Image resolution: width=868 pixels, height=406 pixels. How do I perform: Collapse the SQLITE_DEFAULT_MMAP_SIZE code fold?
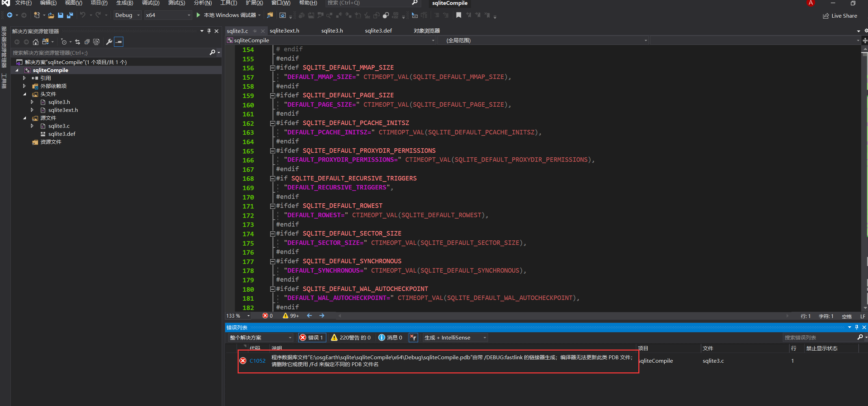pos(272,68)
